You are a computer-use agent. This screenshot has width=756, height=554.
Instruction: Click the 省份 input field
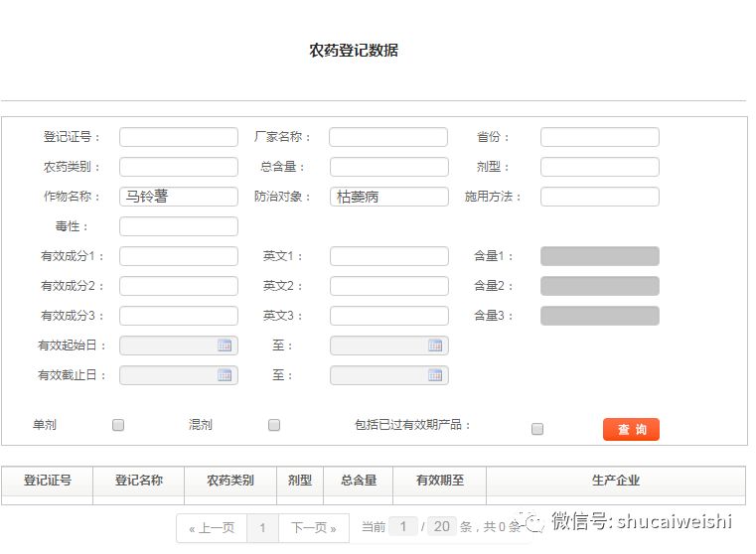[599, 137]
